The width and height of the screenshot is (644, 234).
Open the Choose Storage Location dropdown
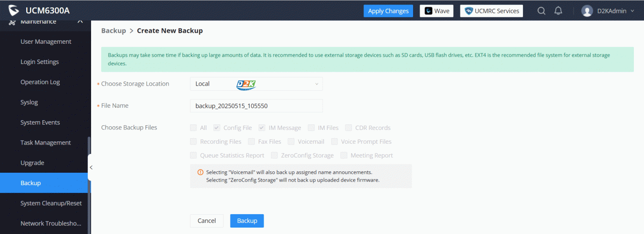tap(256, 84)
